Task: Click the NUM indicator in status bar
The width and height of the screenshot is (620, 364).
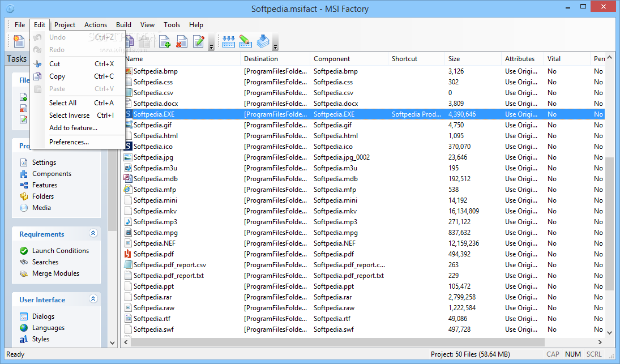Action: pyautogui.click(x=573, y=354)
